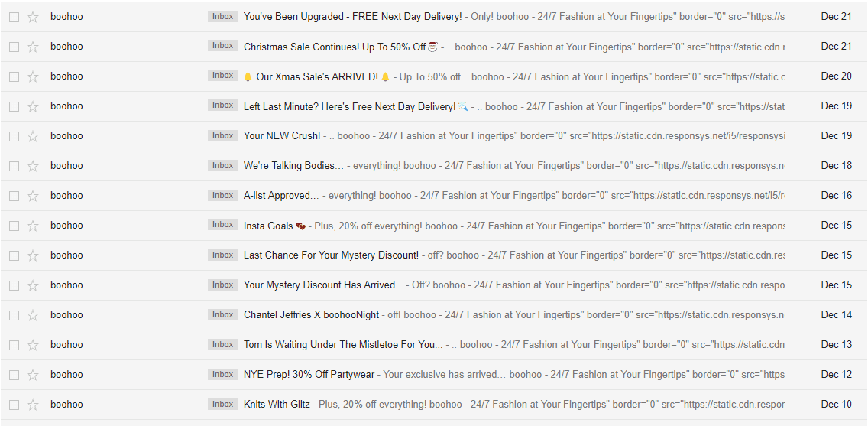Open the 'Insta Goals' email subject
The image size is (868, 426).
click(268, 226)
